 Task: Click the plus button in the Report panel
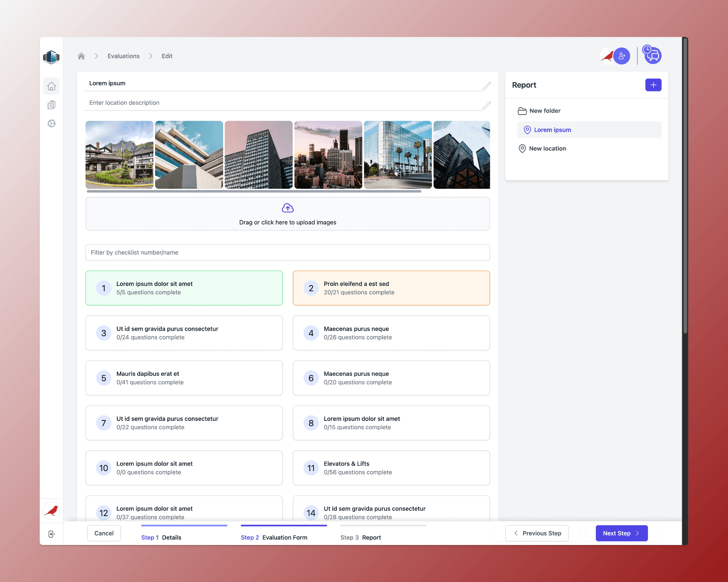(653, 85)
